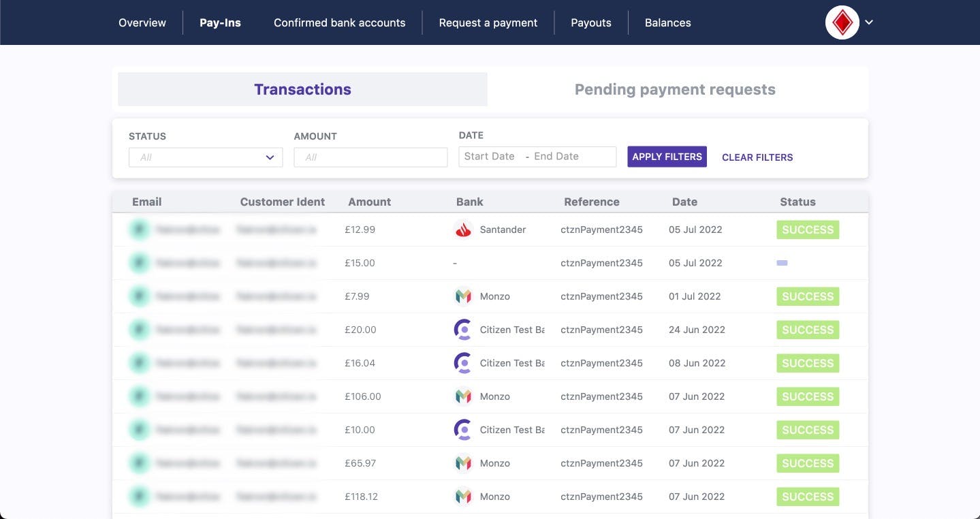Click the customer avatar in £16.04 row
This screenshot has height=519, width=980.
pos(140,363)
